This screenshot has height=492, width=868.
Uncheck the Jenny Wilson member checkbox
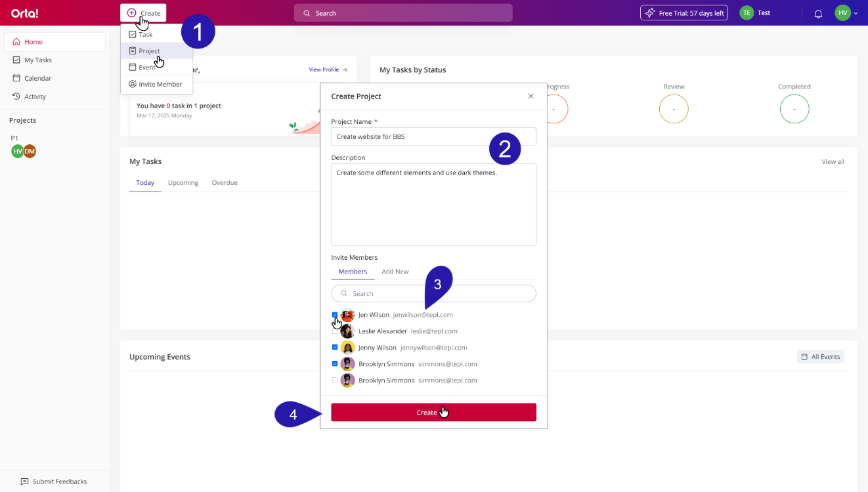tap(335, 348)
